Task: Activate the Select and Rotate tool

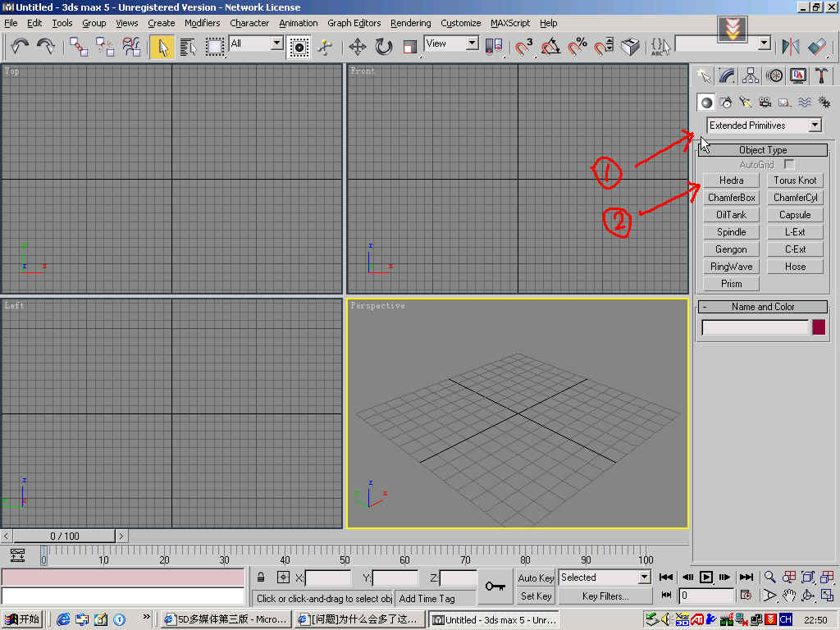Action: [384, 47]
